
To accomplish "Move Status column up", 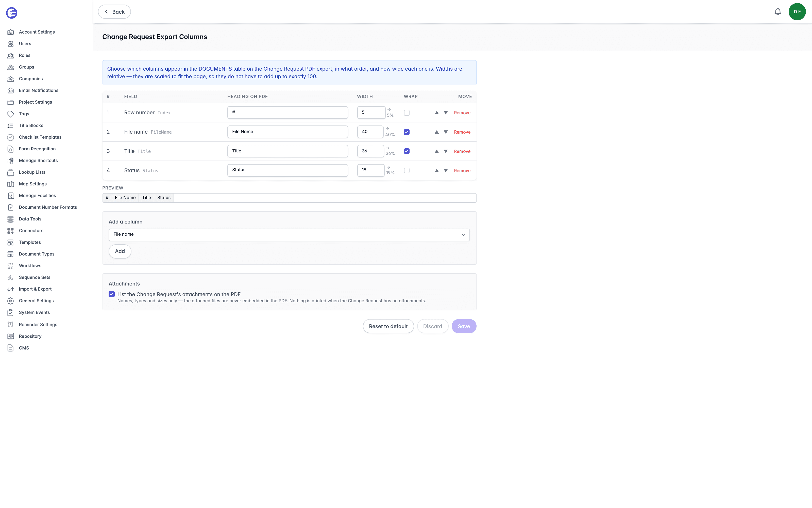I will (436, 171).
